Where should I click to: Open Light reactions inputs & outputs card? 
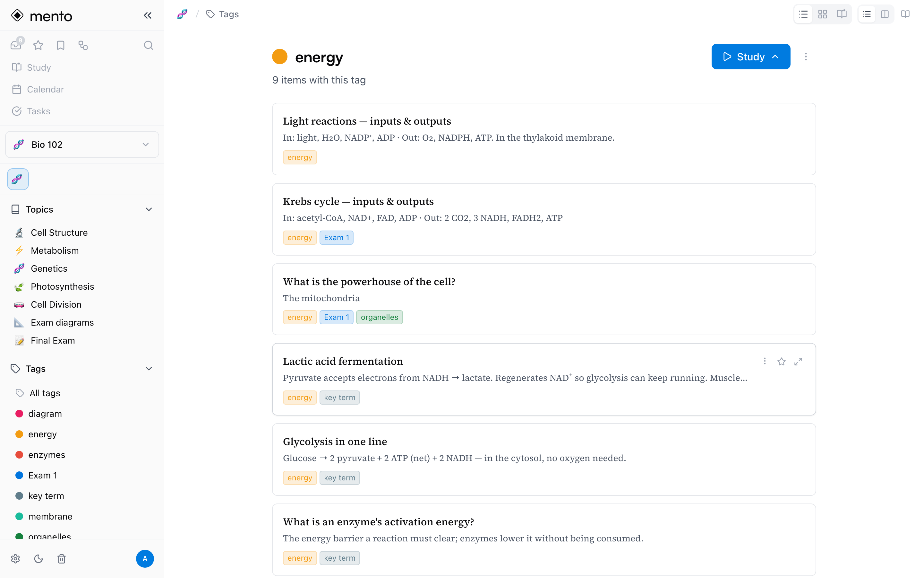(x=544, y=139)
